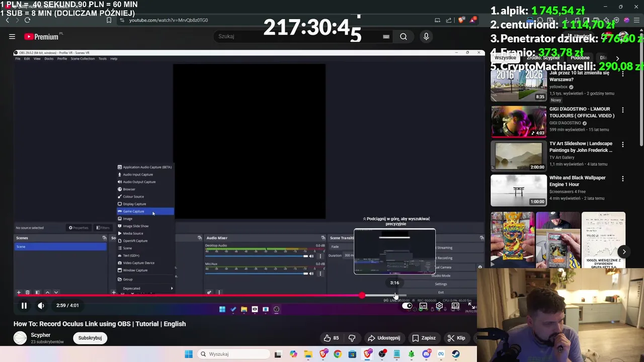This screenshot has width=644, height=362.
Task: Open the White and Black Wallpaper title
Action: 578,181
